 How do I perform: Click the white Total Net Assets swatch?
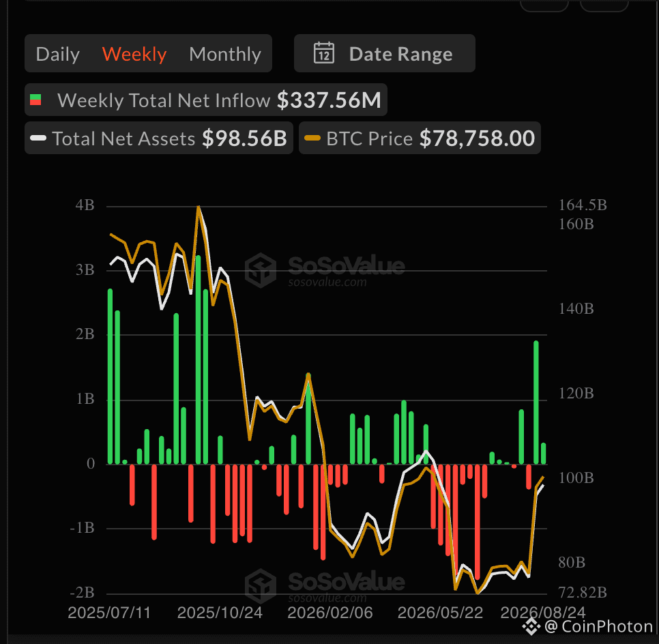pyautogui.click(x=38, y=138)
